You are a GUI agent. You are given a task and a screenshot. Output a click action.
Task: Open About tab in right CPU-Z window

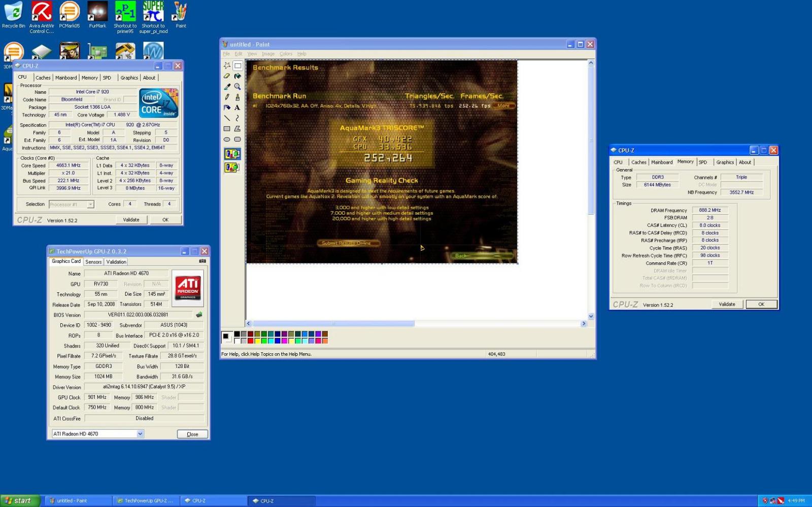[x=745, y=162]
